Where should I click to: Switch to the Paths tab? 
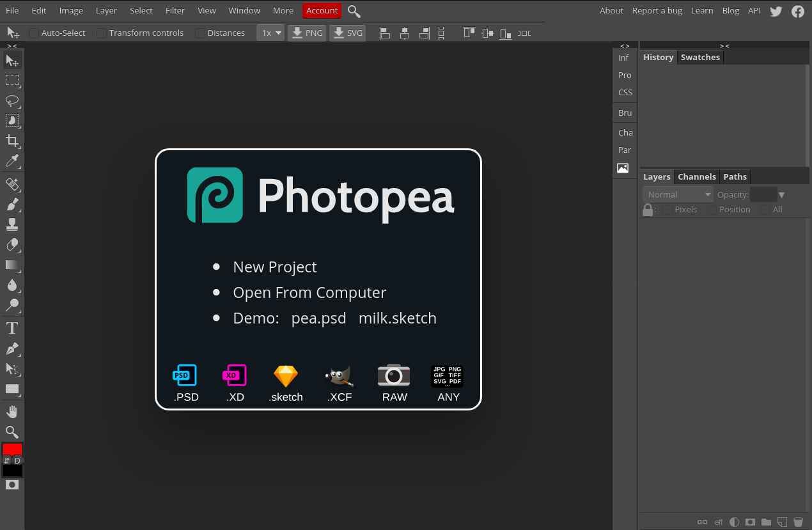pyautogui.click(x=735, y=177)
